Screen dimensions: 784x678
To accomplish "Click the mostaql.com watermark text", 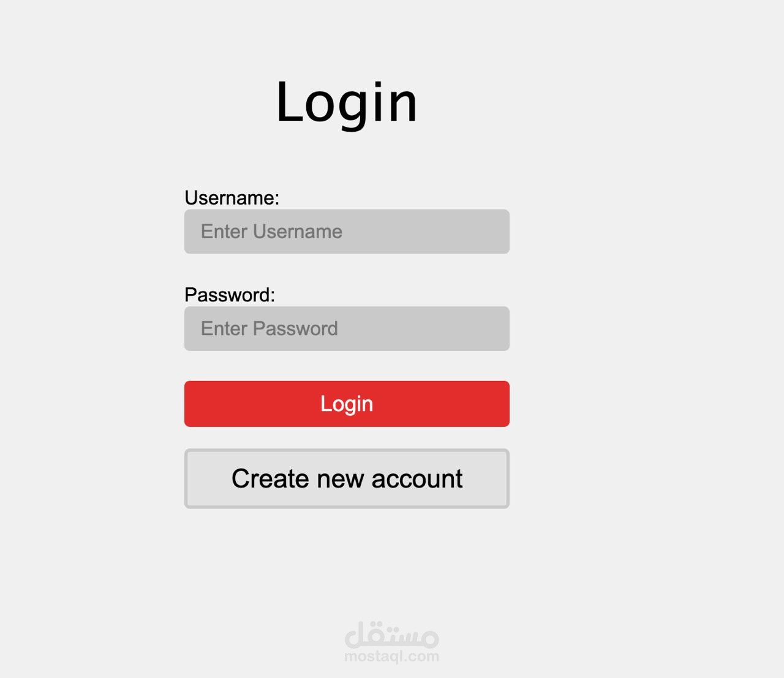I will tap(392, 657).
